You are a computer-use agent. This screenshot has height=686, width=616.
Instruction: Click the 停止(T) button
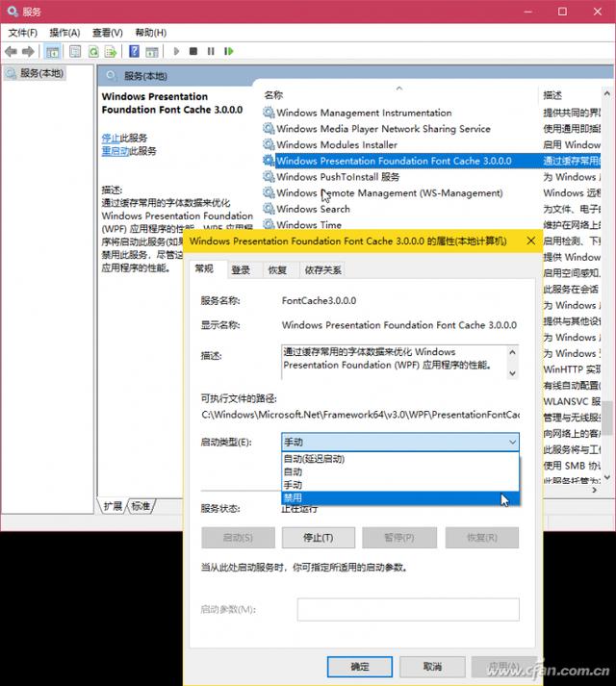pyautogui.click(x=319, y=538)
